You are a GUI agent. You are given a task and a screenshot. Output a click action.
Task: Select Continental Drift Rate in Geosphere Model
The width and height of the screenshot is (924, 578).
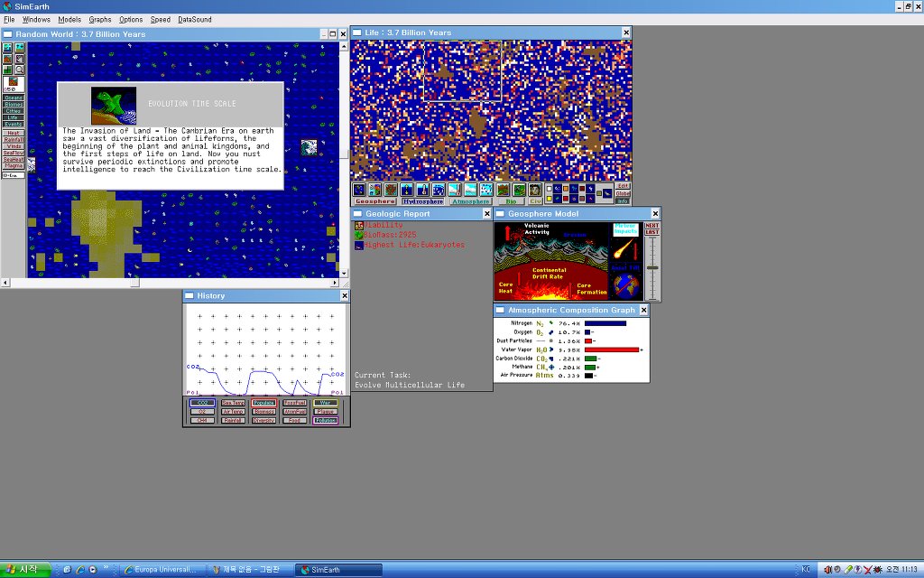pyautogui.click(x=549, y=273)
